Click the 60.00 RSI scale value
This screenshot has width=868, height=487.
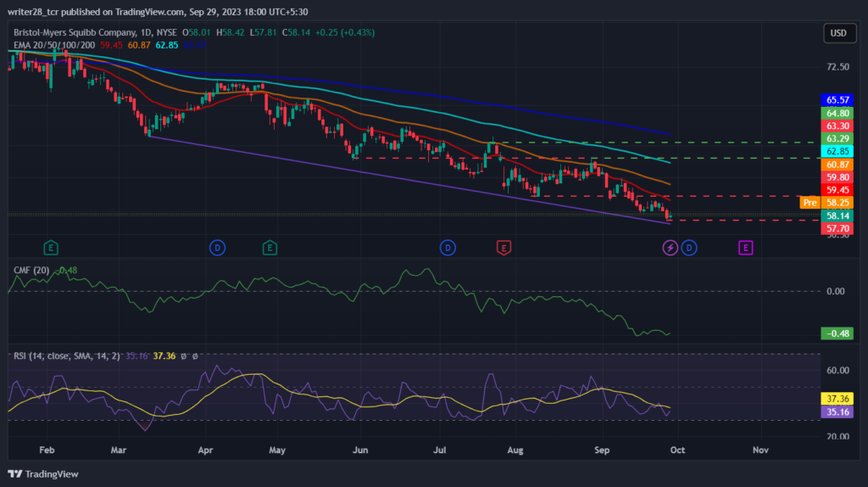(x=837, y=370)
